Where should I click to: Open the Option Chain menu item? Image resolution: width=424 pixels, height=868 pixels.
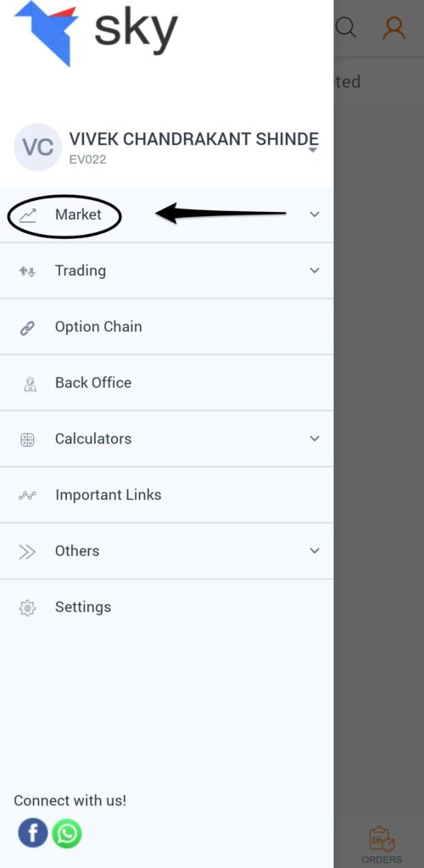pos(166,326)
